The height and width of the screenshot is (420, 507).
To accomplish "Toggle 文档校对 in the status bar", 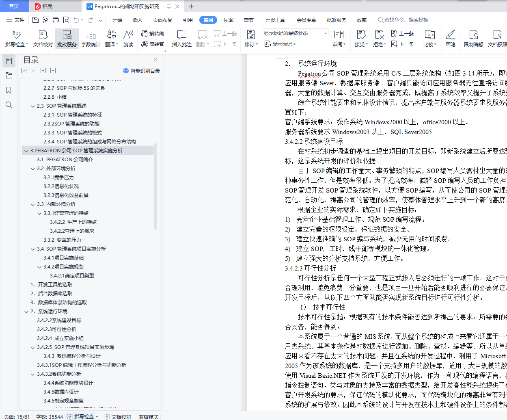I will coord(118,417).
